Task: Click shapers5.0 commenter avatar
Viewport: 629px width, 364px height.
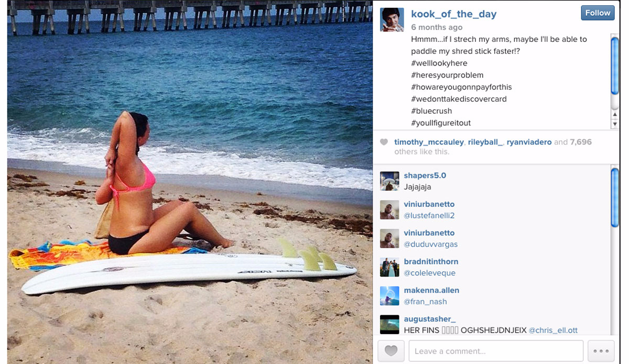Action: click(389, 181)
